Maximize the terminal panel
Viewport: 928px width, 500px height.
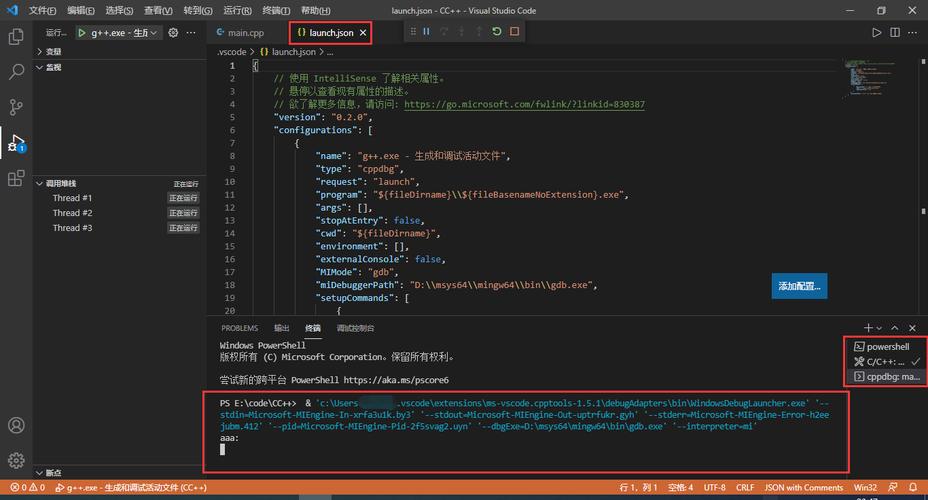click(895, 328)
